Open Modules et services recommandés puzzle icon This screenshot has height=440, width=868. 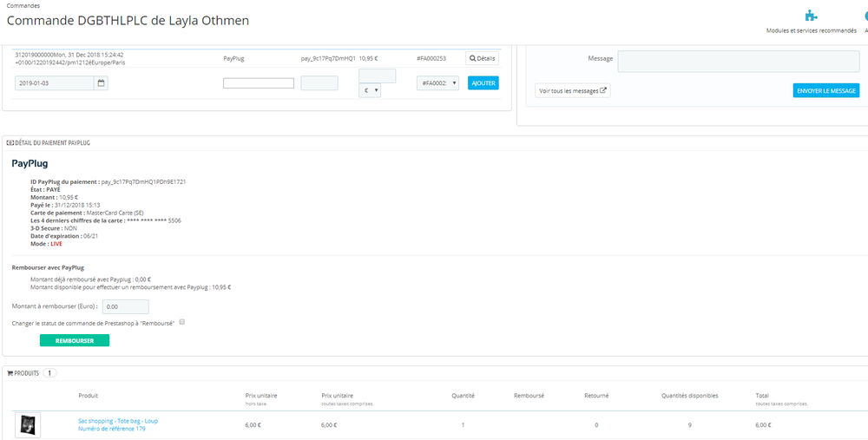(811, 16)
